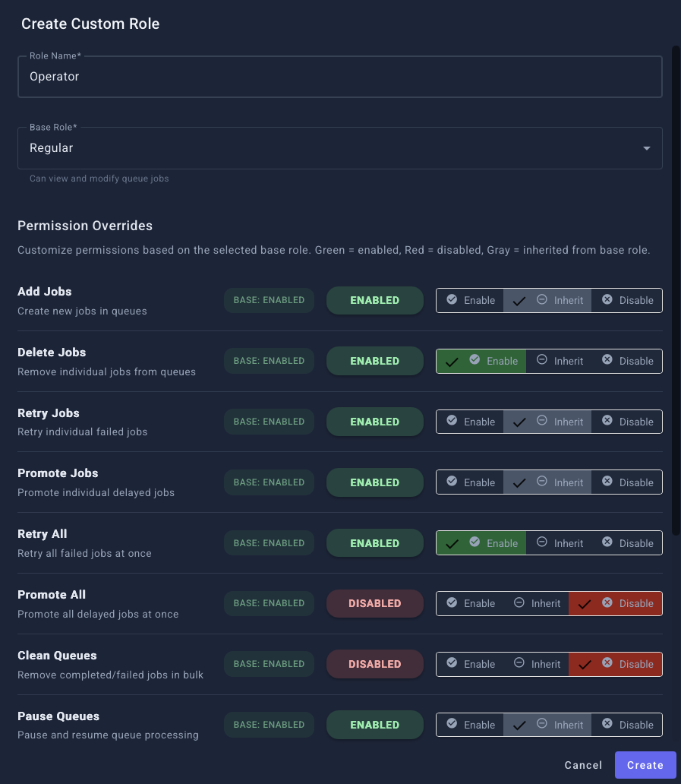The height and width of the screenshot is (784, 681).
Task: Click the 'Clean Queues' permission title
Action: 57,656
